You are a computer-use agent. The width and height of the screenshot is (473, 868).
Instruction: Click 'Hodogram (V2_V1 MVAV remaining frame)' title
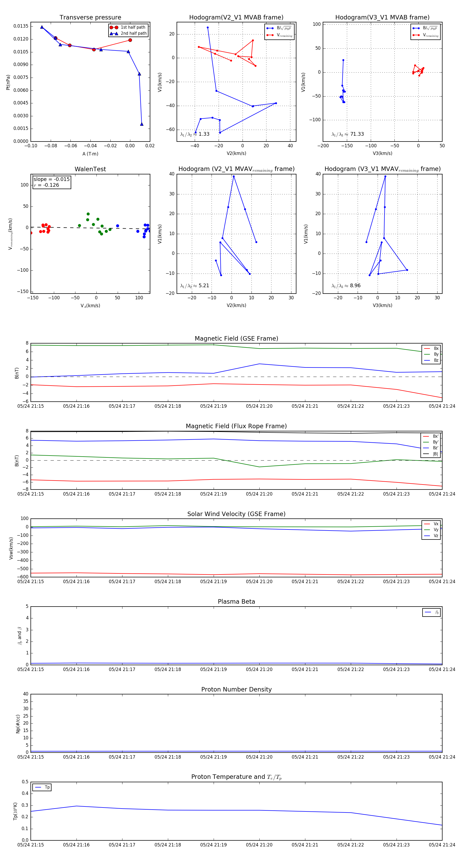[x=236, y=169]
